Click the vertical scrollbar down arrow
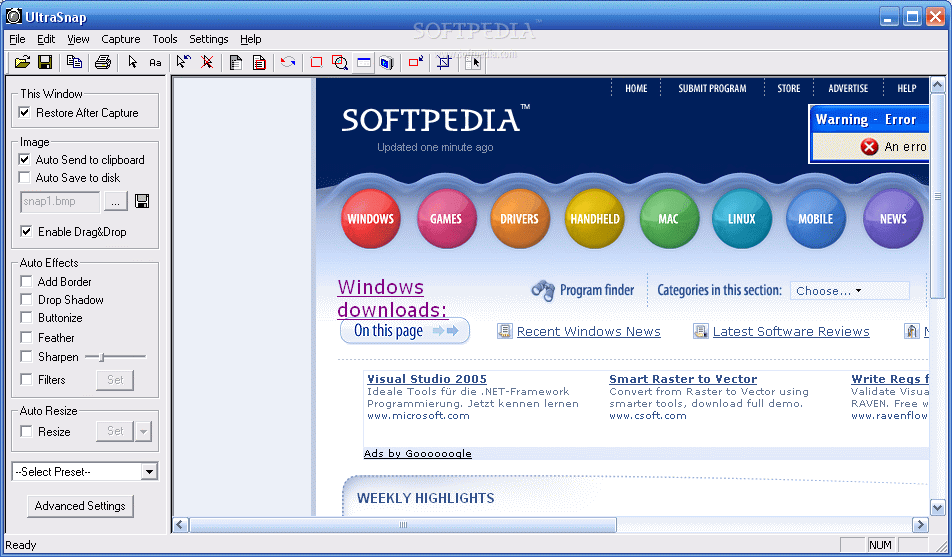Screen dimensions: 952x557 [x=937, y=507]
